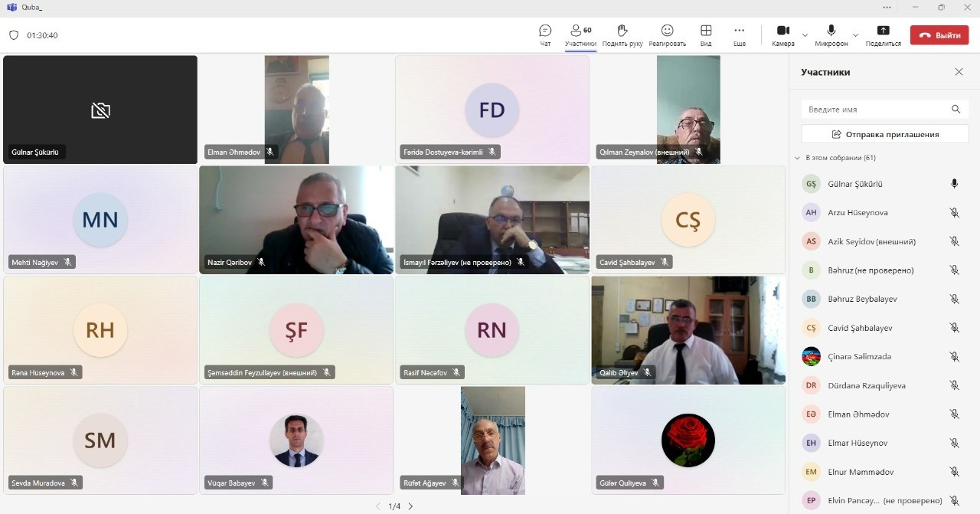
Task: Open the Чат chat icon
Action: 545,31
